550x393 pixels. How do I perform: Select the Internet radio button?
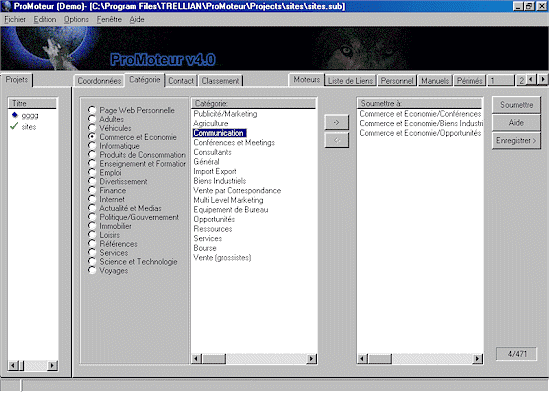[x=92, y=199]
